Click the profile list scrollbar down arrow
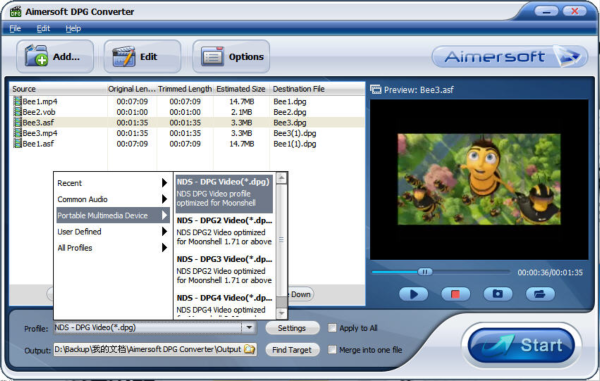The image size is (600, 381). (281, 314)
